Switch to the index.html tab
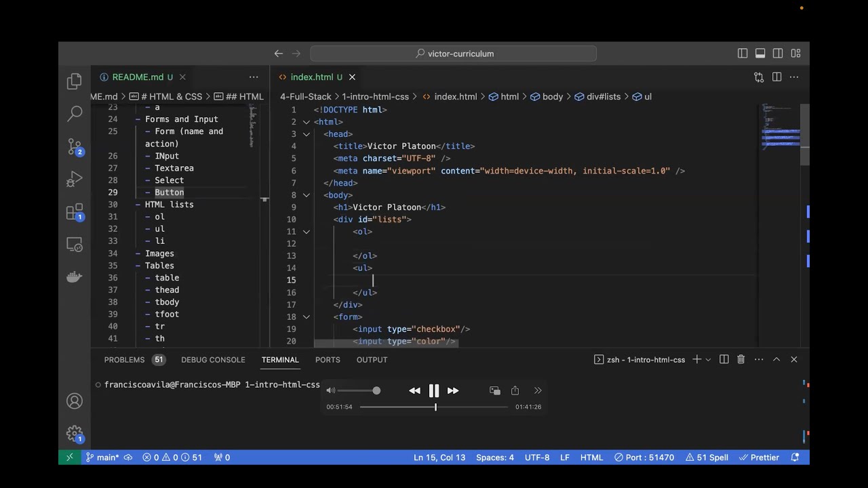 (311, 77)
